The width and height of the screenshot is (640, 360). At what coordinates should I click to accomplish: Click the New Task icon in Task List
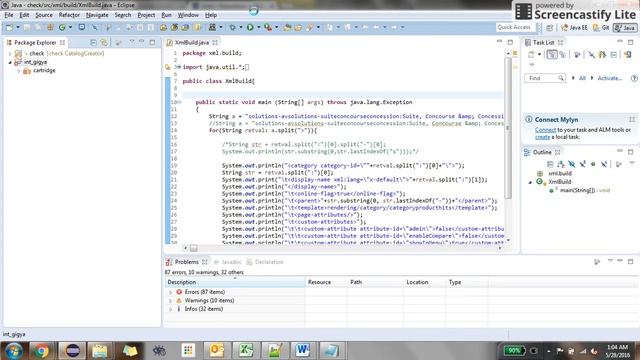pyautogui.click(x=531, y=55)
